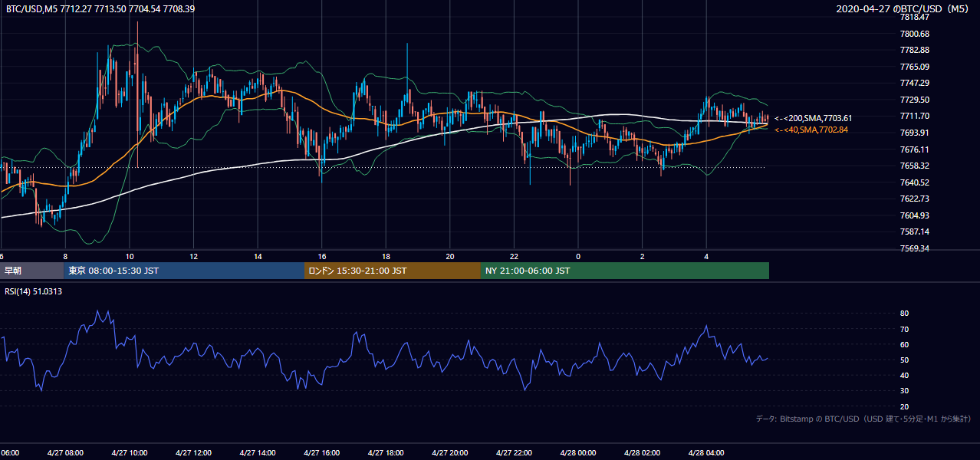Click RSI axis level 20
This screenshot has width=980, height=460.
point(904,406)
